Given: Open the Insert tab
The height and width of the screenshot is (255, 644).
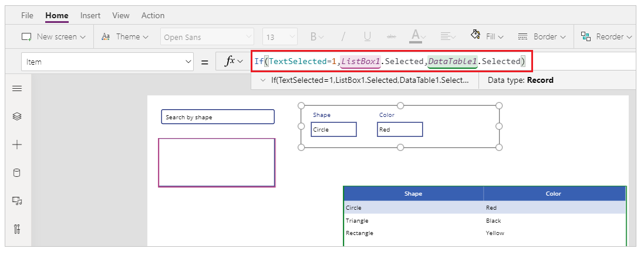Looking at the screenshot, I should point(90,15).
